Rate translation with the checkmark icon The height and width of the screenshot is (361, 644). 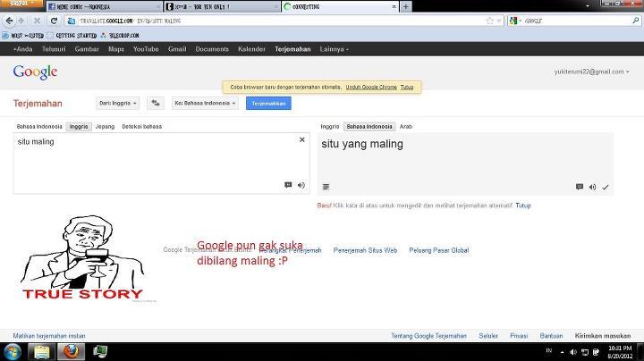click(x=606, y=187)
